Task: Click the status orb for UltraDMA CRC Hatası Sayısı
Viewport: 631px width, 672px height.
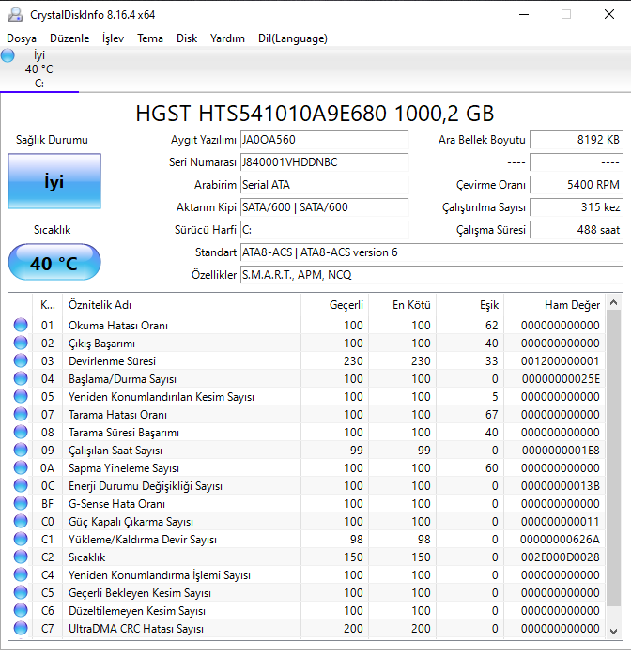Action: tap(21, 629)
